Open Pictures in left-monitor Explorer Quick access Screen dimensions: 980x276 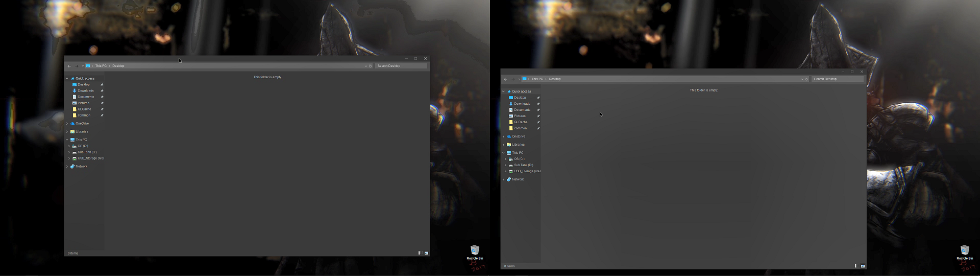[83, 103]
